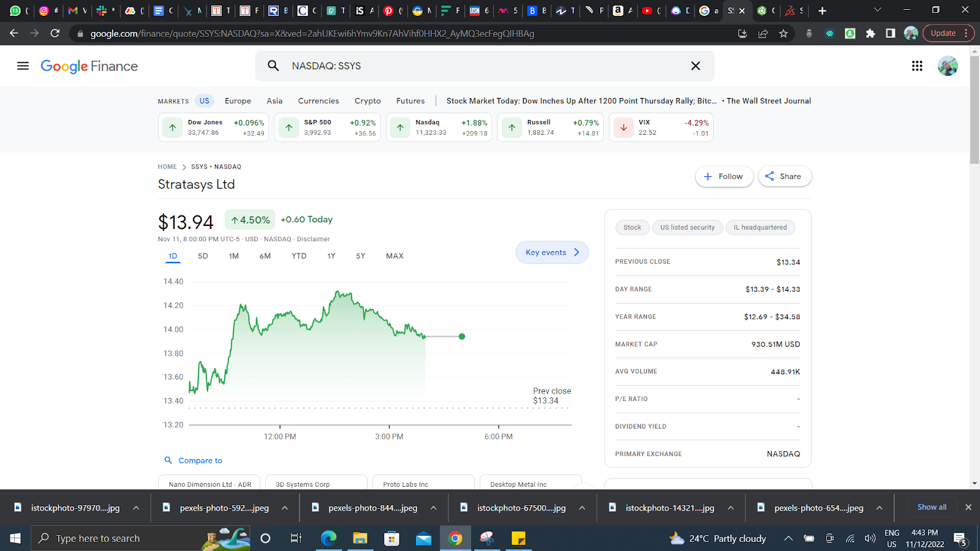This screenshot has height=551, width=980.
Task: Click the HOME breadcrumb link
Action: (167, 167)
